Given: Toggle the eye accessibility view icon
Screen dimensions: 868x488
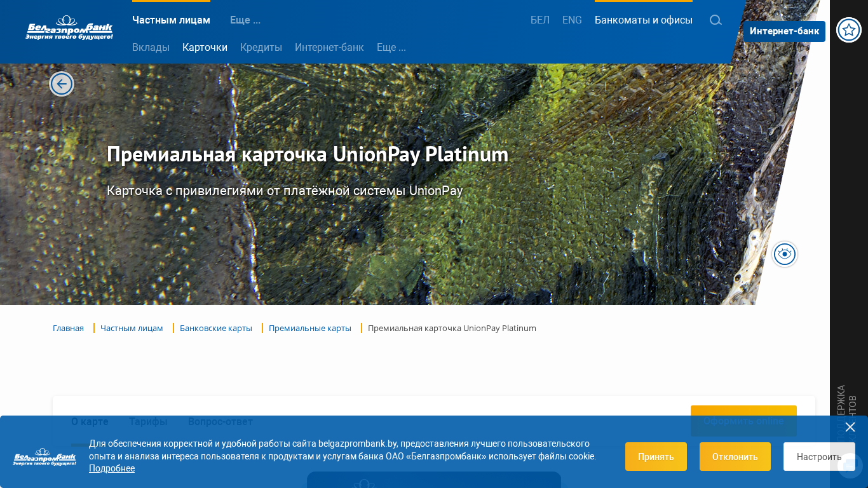Looking at the screenshot, I should (785, 254).
